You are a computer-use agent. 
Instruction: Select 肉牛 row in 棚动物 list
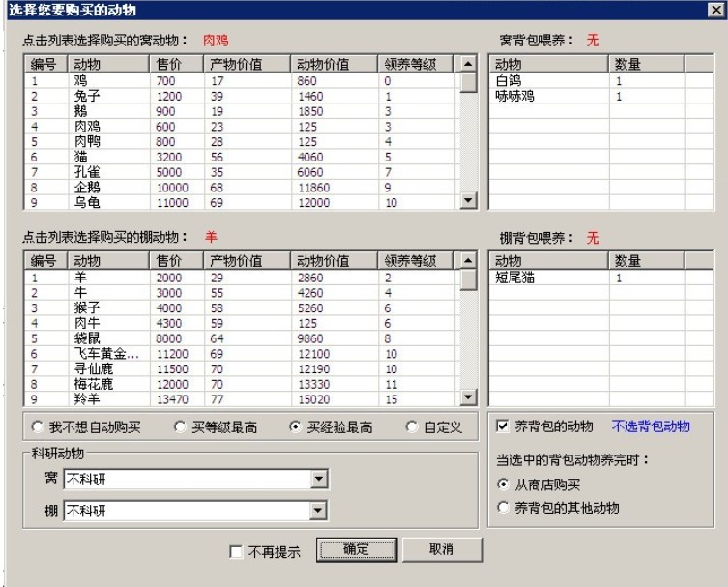[x=242, y=323]
